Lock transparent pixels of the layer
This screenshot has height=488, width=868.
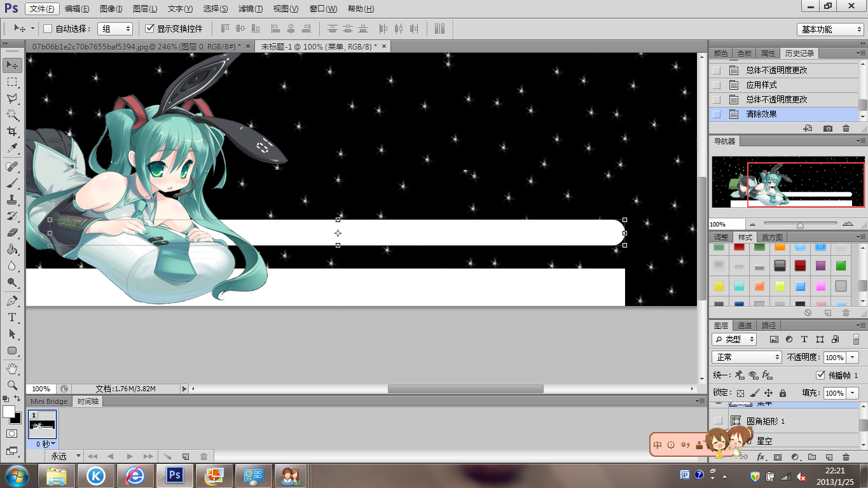tap(740, 393)
